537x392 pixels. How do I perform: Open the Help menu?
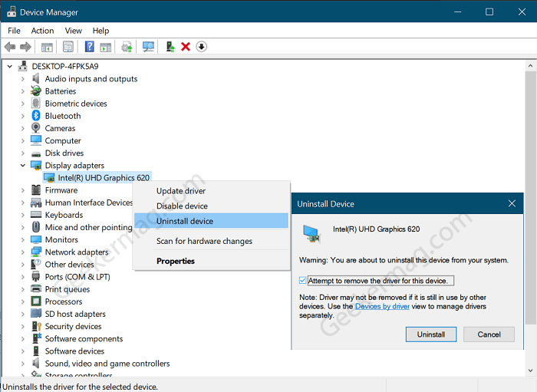(100, 31)
